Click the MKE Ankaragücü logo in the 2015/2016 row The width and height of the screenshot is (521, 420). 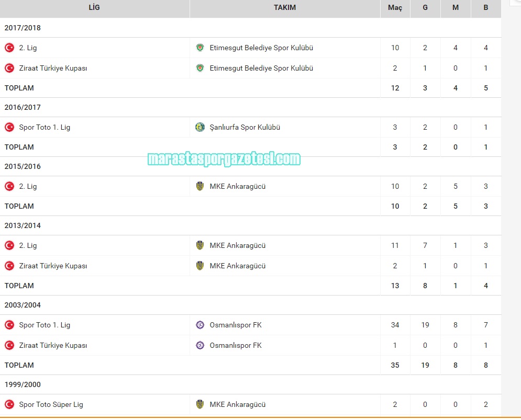tap(200, 186)
